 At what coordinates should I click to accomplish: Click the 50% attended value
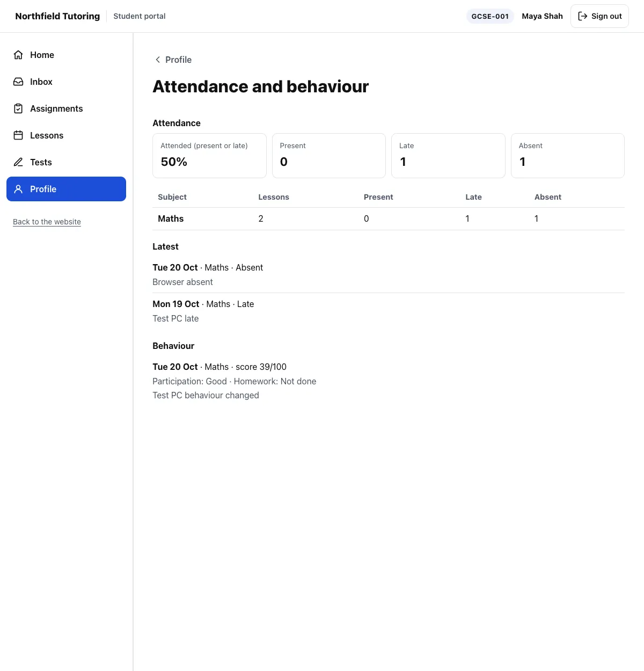tap(174, 162)
